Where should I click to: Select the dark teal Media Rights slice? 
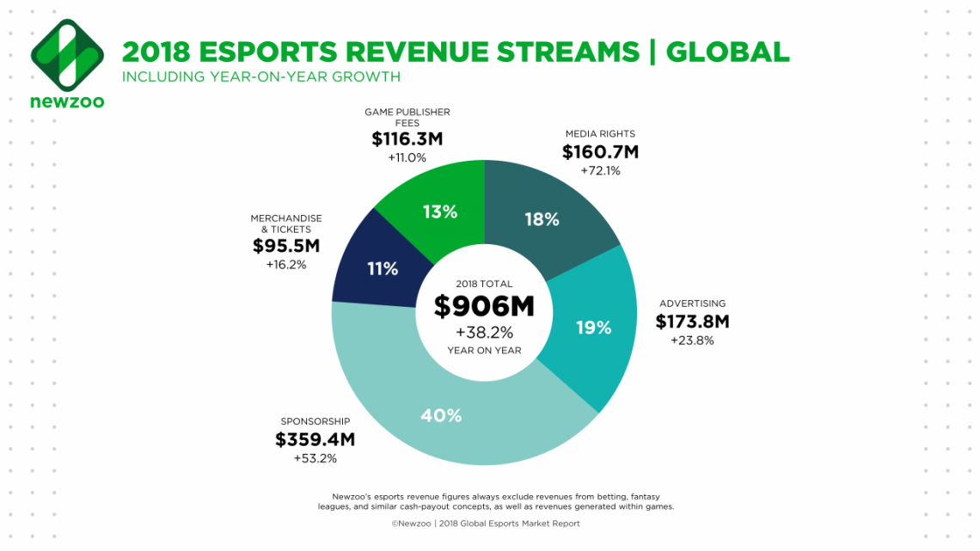pyautogui.click(x=542, y=219)
